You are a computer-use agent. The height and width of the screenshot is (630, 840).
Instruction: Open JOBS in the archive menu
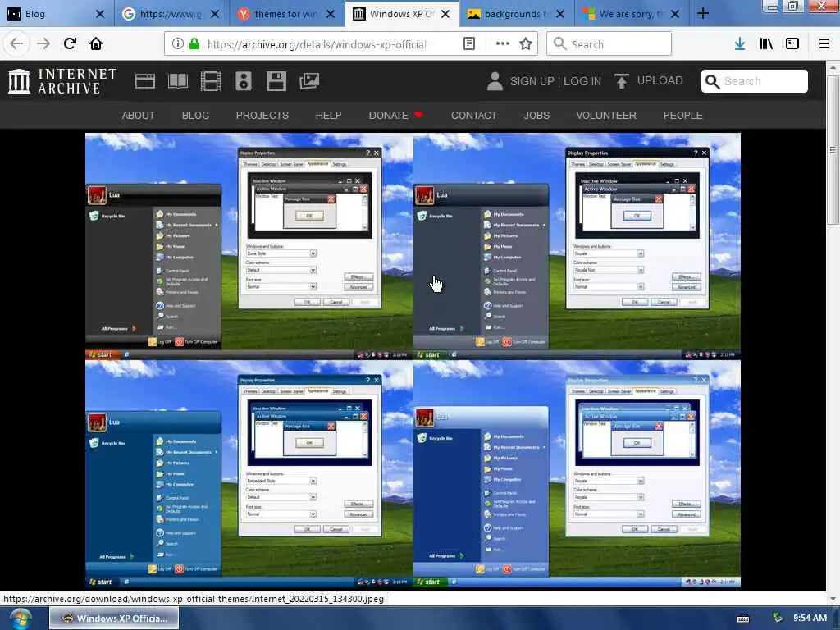coord(536,115)
